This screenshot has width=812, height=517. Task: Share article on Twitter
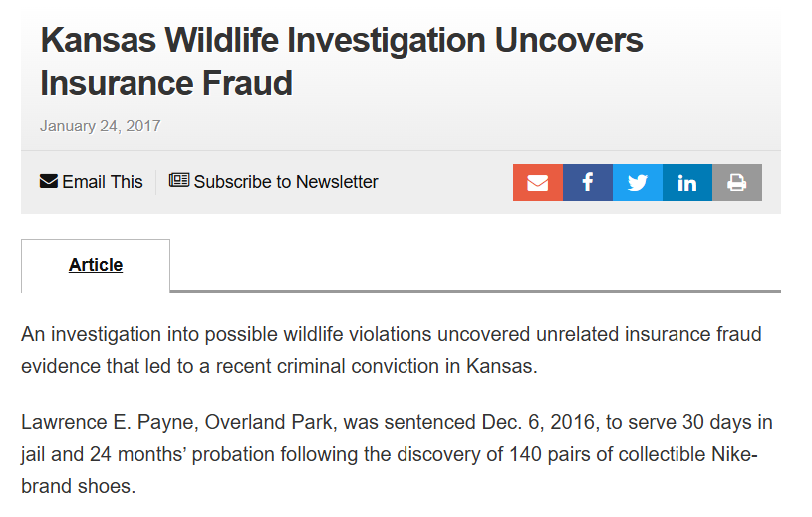637,182
